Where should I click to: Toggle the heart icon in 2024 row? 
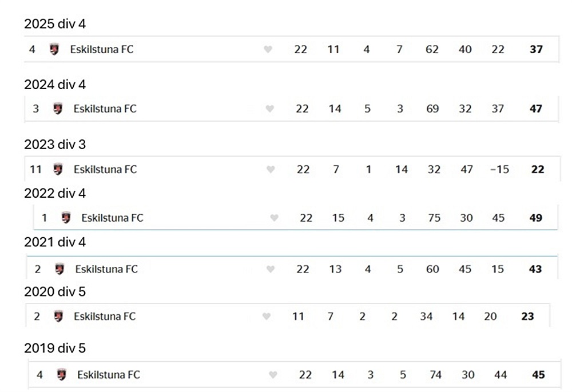click(270, 109)
